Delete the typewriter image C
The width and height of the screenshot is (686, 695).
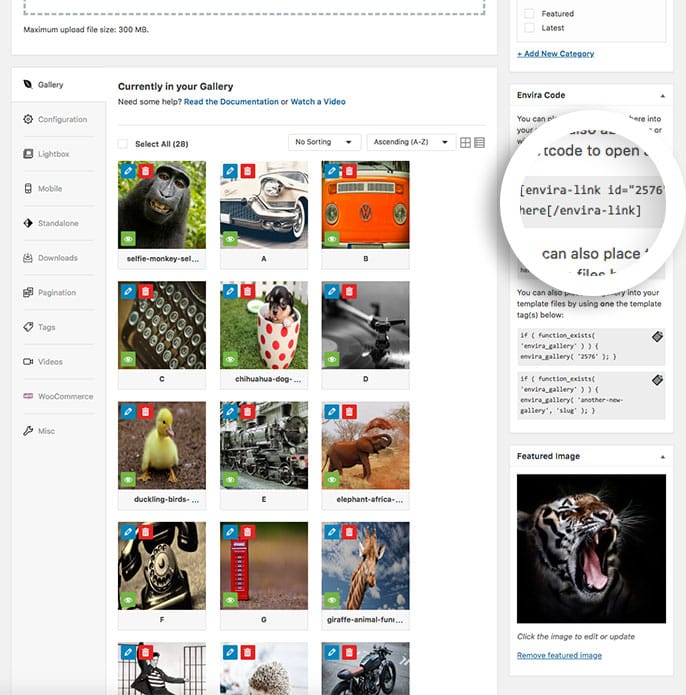pyautogui.click(x=145, y=291)
